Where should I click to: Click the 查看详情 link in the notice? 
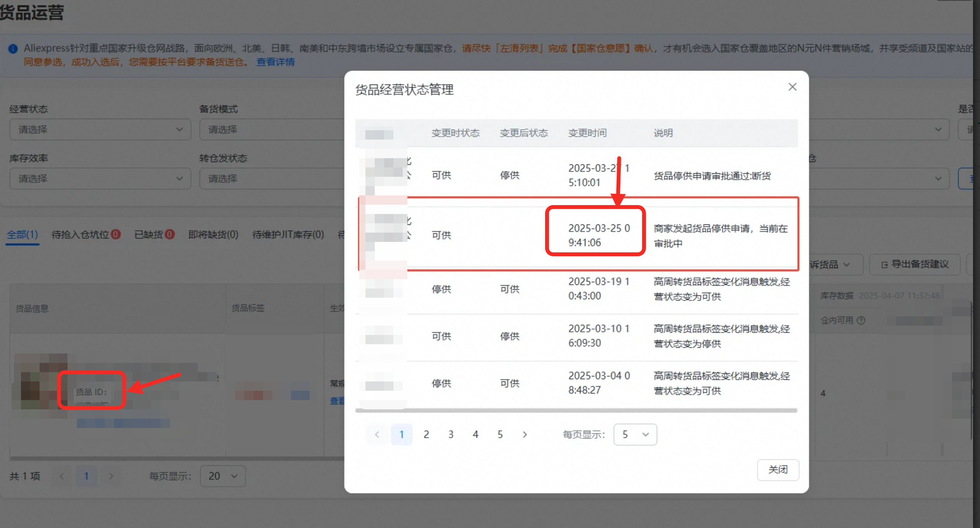click(x=275, y=62)
